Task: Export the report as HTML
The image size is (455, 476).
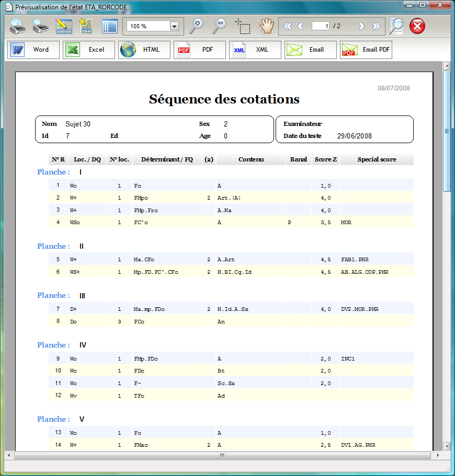Action: [143, 50]
